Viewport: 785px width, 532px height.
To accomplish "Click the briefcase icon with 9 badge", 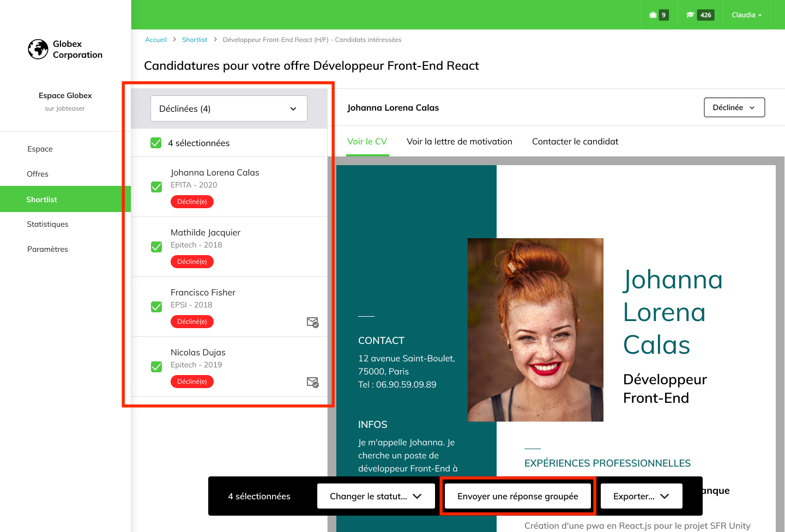I will (653, 15).
